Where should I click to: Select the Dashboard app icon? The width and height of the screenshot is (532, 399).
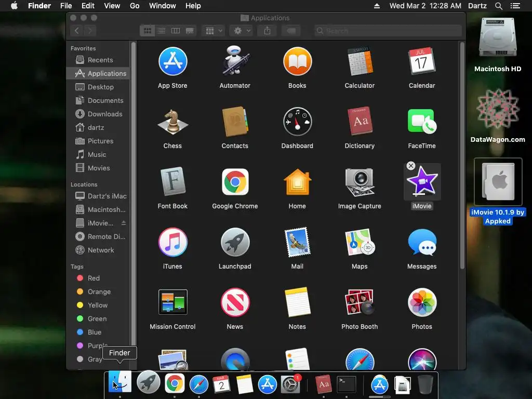(x=297, y=122)
